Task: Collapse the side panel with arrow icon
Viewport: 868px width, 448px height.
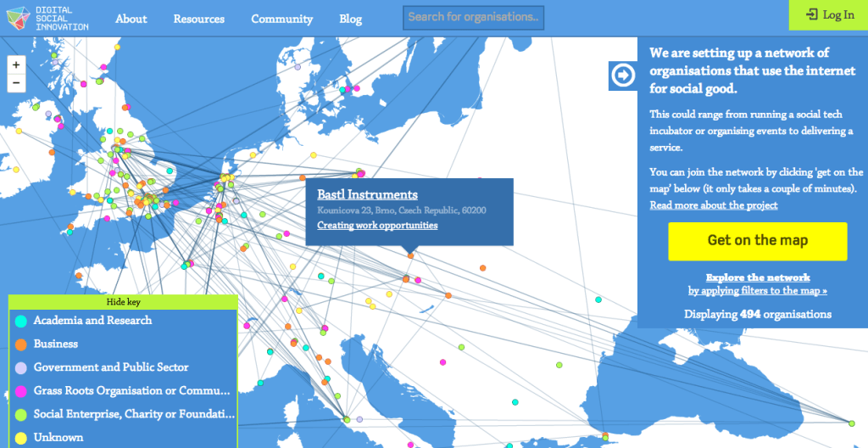Action: [622, 76]
